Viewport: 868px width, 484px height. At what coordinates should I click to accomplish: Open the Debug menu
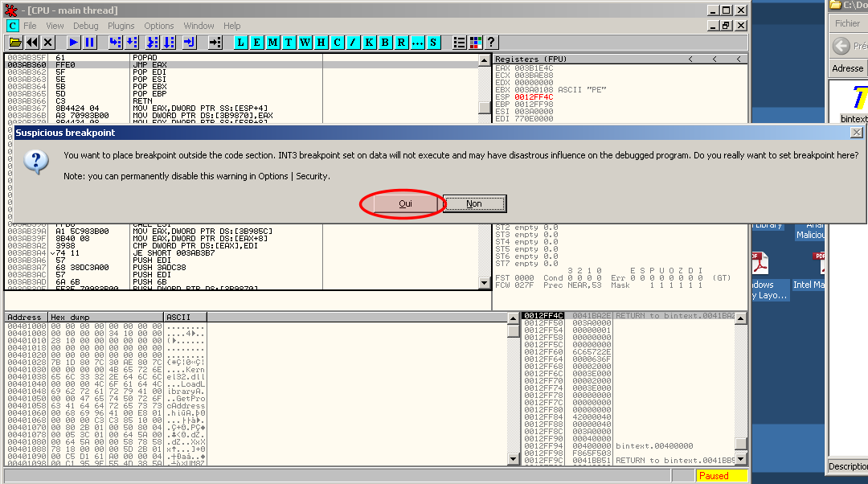85,26
